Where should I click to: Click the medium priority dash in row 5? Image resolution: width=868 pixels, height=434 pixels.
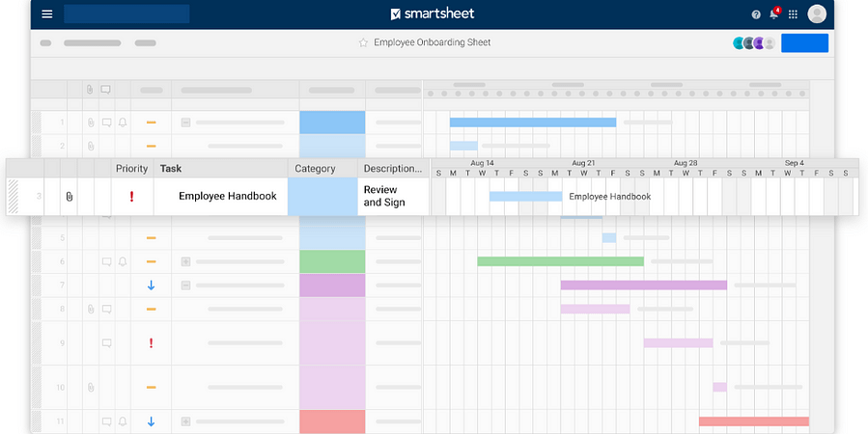(x=152, y=237)
